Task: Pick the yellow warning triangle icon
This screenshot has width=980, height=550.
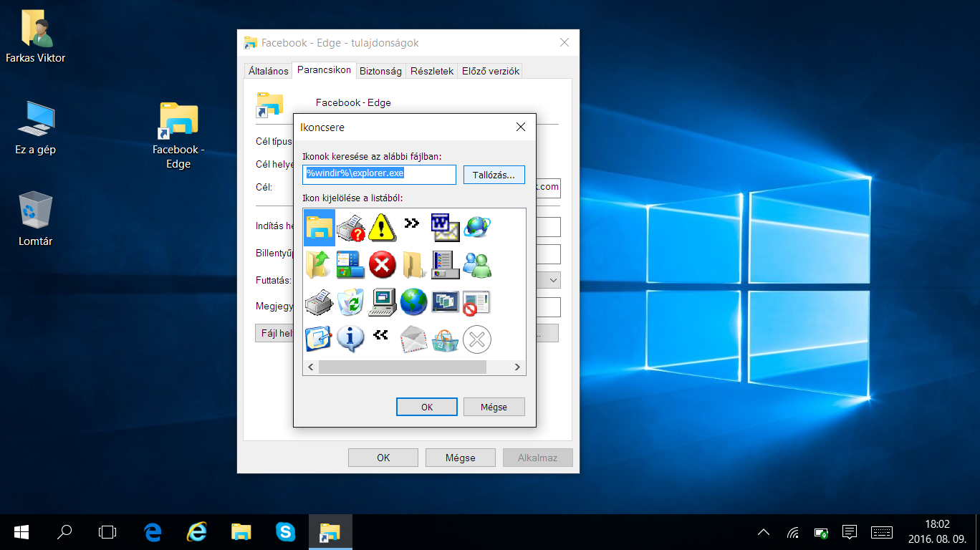Action: click(x=382, y=227)
